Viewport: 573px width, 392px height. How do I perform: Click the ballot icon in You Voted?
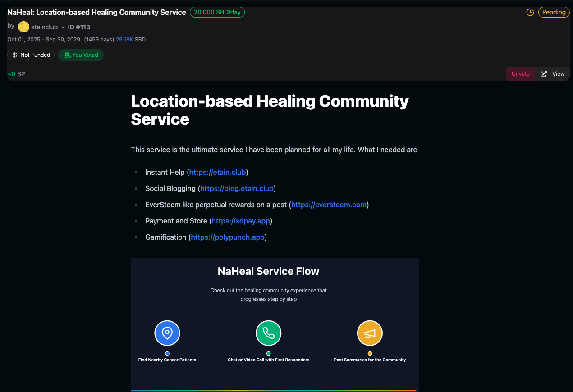(67, 55)
